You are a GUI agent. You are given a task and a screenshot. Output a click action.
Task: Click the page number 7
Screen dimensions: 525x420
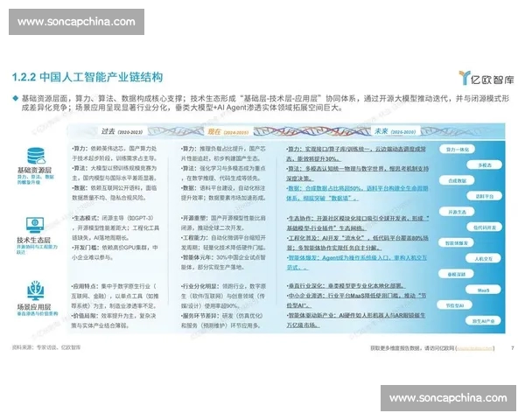tap(512, 348)
